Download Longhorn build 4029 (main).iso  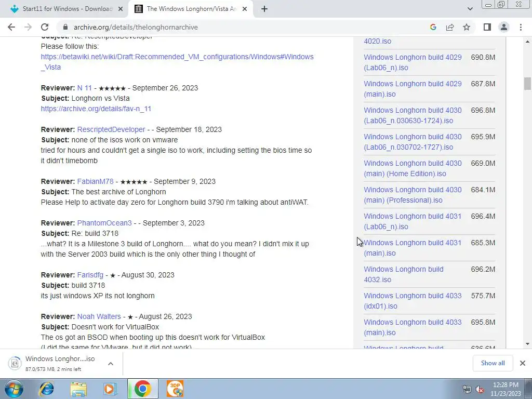click(413, 89)
